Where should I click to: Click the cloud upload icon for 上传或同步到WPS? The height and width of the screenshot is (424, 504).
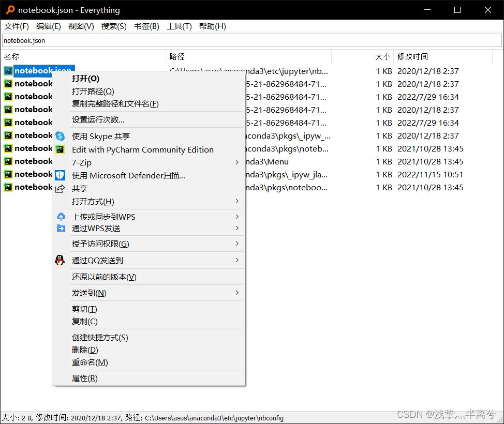[x=61, y=217]
